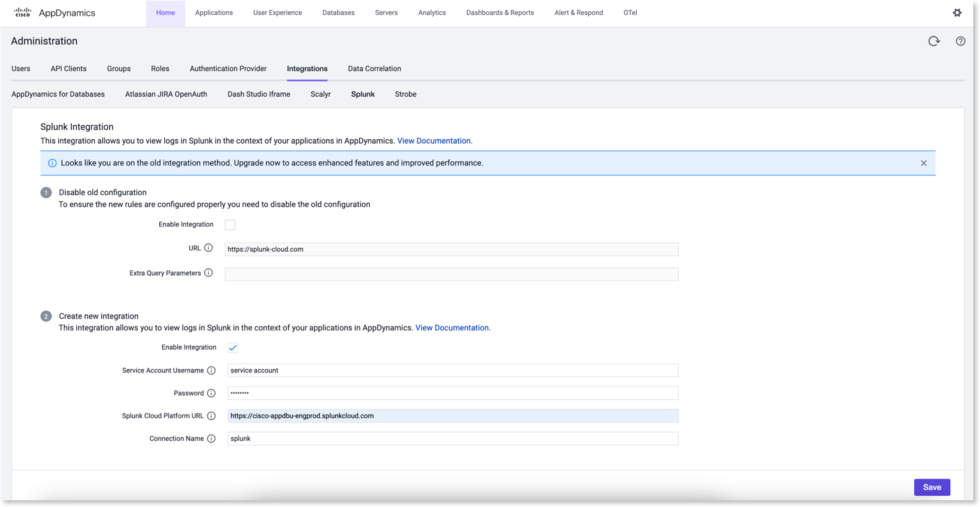Click the Splunk Integration heading text
This screenshot has width=980, height=507.
click(x=77, y=126)
